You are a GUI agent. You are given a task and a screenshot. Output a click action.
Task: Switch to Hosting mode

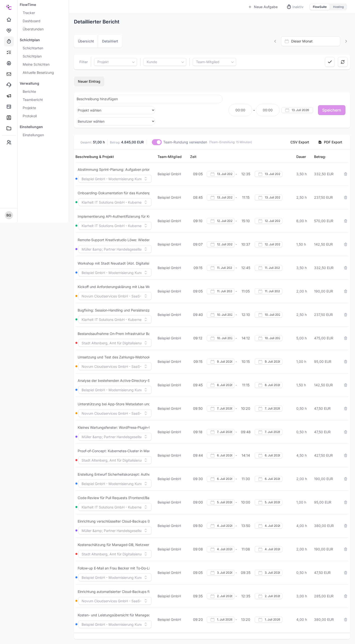338,7
